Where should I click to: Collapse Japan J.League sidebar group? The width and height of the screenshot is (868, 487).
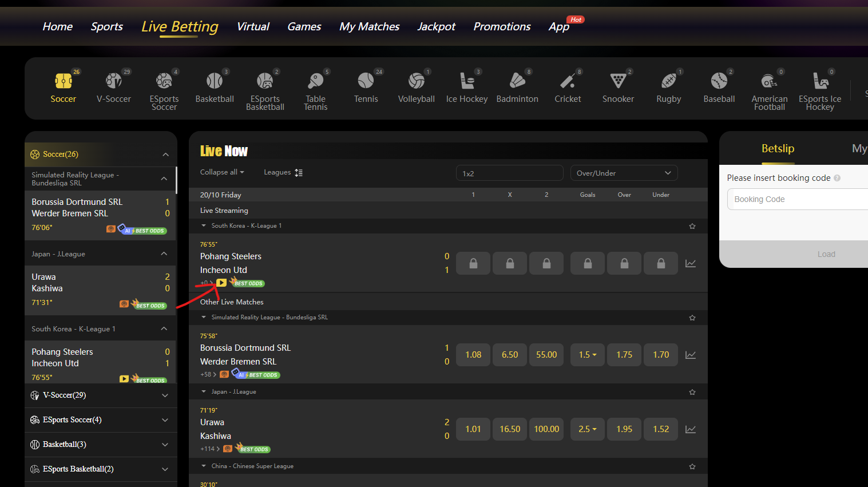coord(164,254)
